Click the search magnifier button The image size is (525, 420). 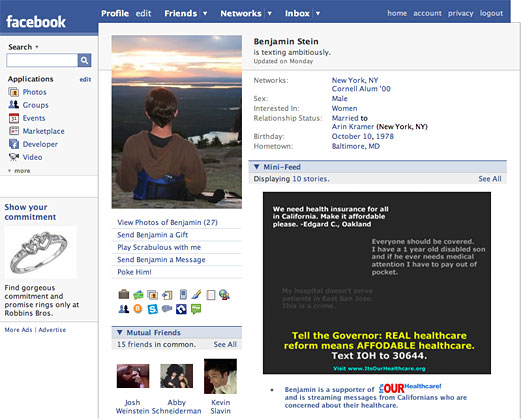pos(84,60)
